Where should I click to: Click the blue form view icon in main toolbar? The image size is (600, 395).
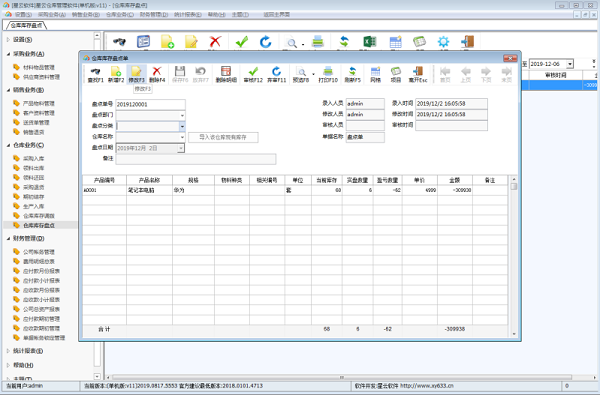click(x=143, y=41)
